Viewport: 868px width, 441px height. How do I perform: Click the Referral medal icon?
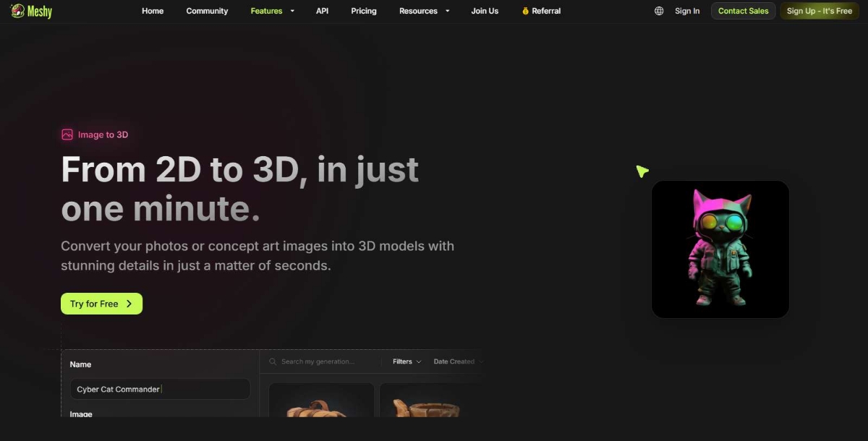525,11
